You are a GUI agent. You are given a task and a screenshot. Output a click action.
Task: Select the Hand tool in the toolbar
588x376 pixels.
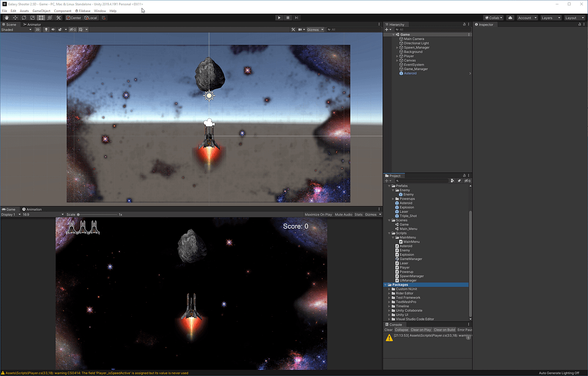[x=7, y=18]
